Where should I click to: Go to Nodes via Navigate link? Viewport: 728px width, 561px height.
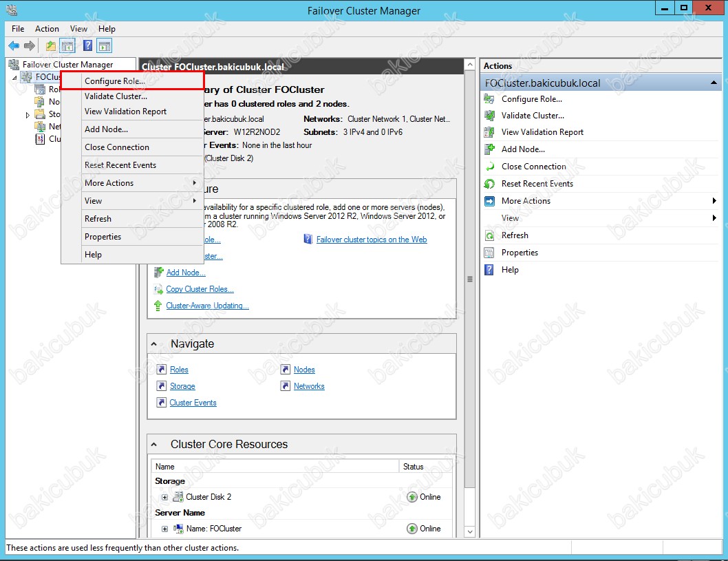click(304, 370)
